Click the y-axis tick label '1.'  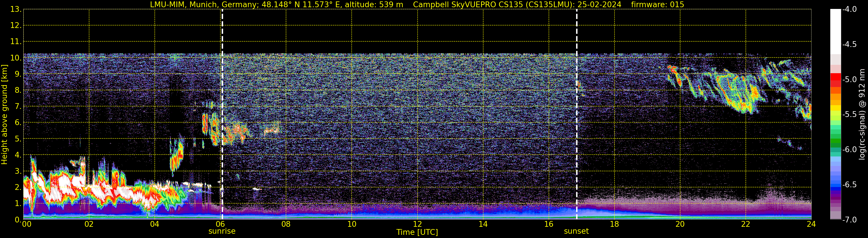(x=18, y=204)
